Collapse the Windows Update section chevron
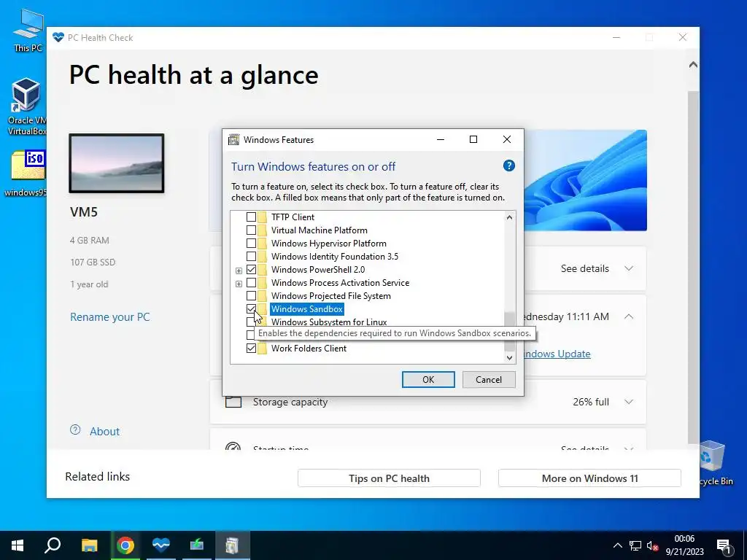Image resolution: width=747 pixels, height=560 pixels. pyautogui.click(x=629, y=316)
